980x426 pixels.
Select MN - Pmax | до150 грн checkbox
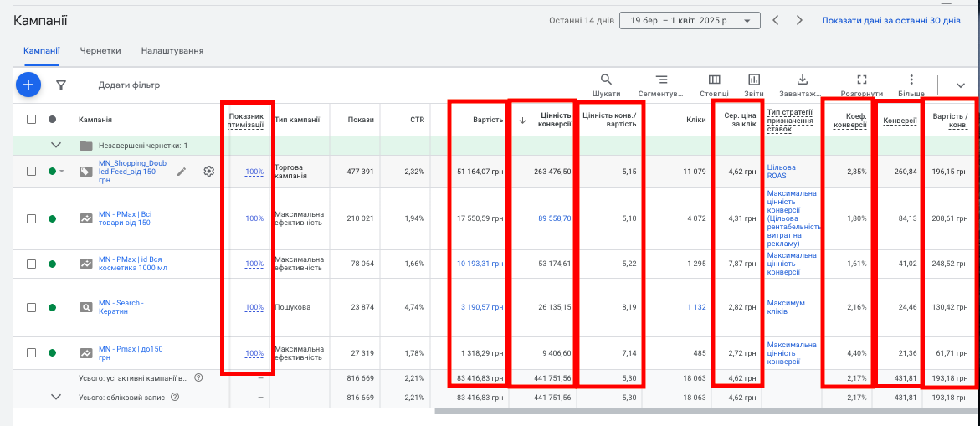click(31, 353)
